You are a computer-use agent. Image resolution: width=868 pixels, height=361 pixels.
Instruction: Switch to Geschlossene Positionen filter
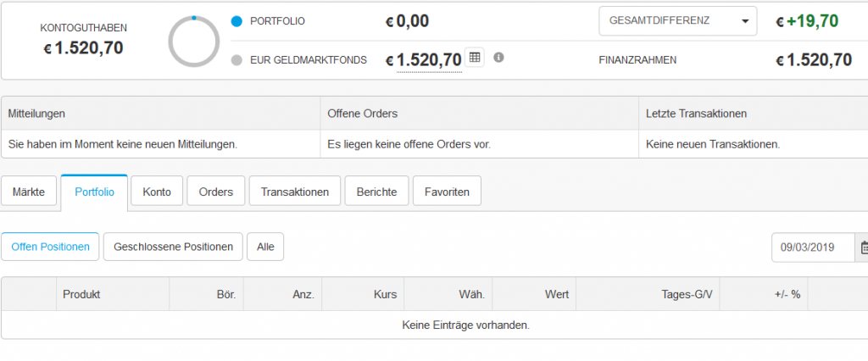tap(173, 247)
